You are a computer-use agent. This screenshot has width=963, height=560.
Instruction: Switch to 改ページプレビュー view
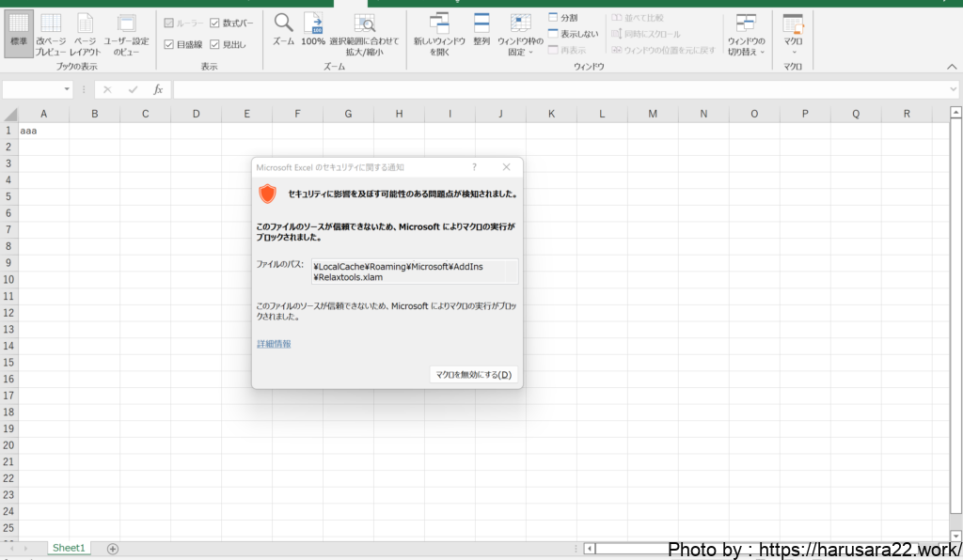51,33
